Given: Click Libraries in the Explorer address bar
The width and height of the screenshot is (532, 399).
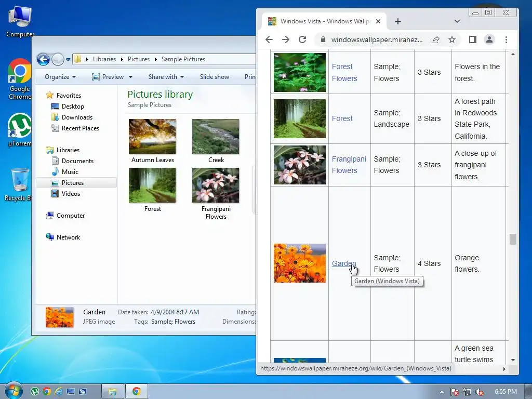Looking at the screenshot, I should click(x=104, y=59).
